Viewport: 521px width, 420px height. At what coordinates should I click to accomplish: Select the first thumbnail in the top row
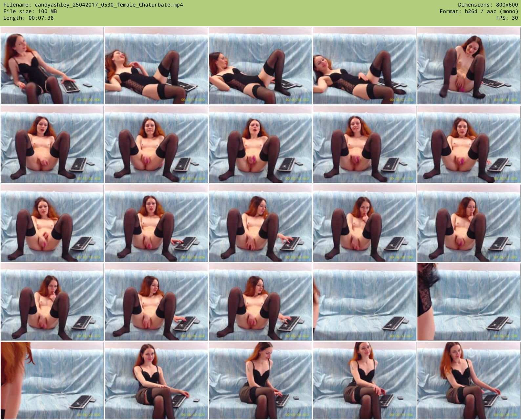[x=52, y=66]
